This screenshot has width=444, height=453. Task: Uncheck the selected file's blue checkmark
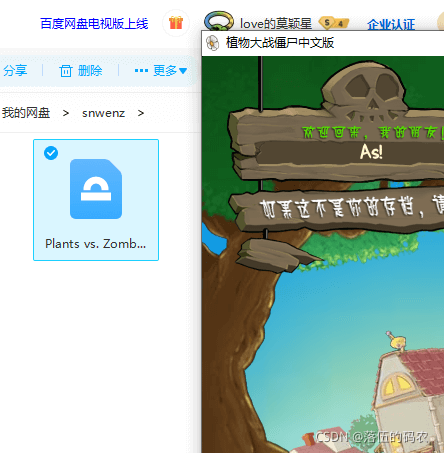coord(51,153)
